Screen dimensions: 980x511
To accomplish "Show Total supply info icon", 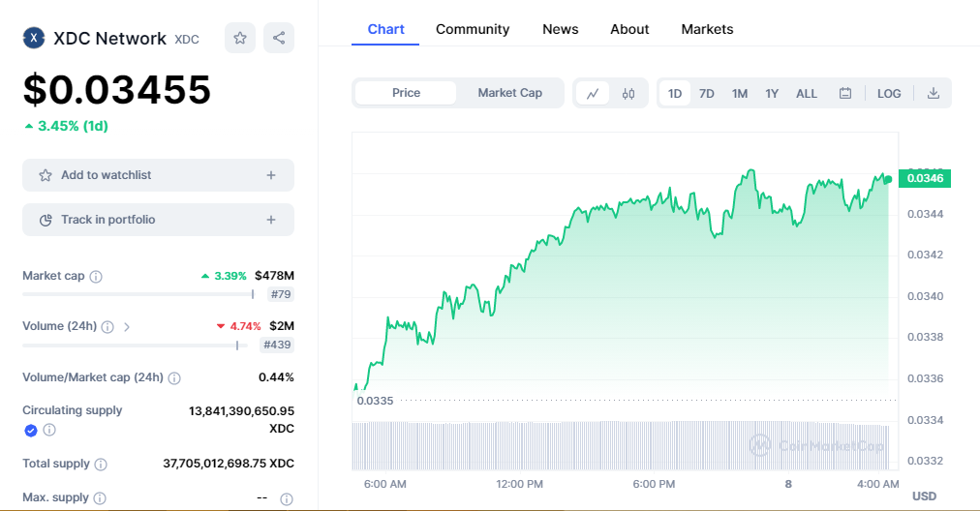I will (x=101, y=465).
